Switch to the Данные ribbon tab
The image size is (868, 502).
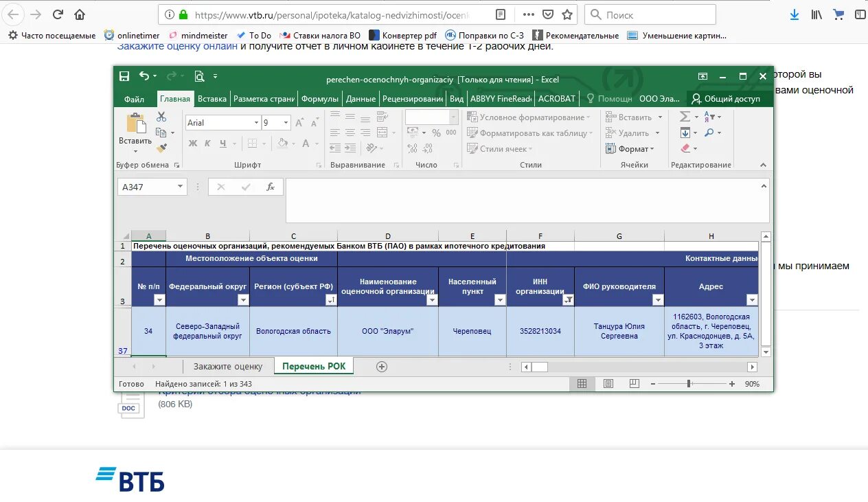tap(361, 99)
